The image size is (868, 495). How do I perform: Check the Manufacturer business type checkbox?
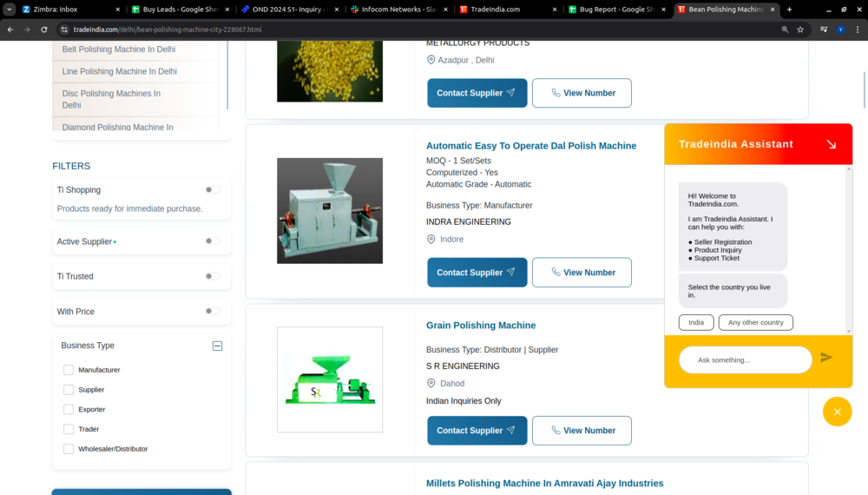click(69, 370)
